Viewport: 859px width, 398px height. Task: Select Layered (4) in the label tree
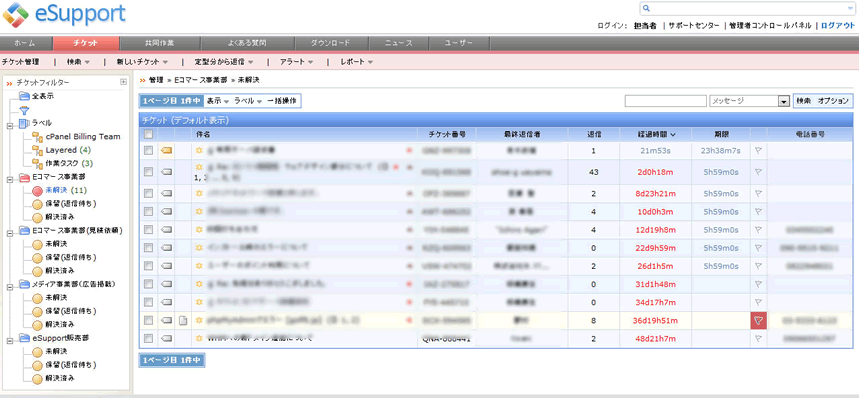tap(68, 150)
